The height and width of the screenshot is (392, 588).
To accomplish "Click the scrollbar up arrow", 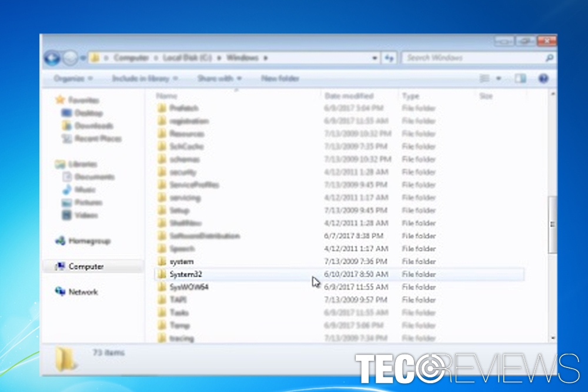I will click(x=553, y=94).
